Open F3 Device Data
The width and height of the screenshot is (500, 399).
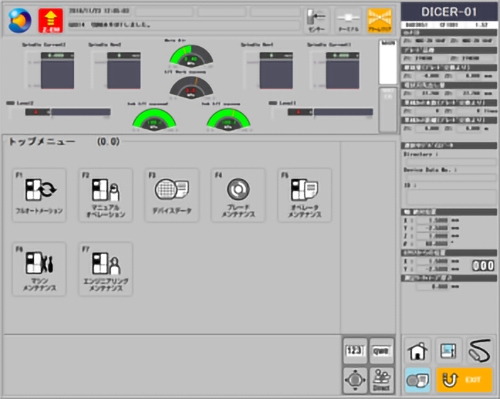click(172, 195)
